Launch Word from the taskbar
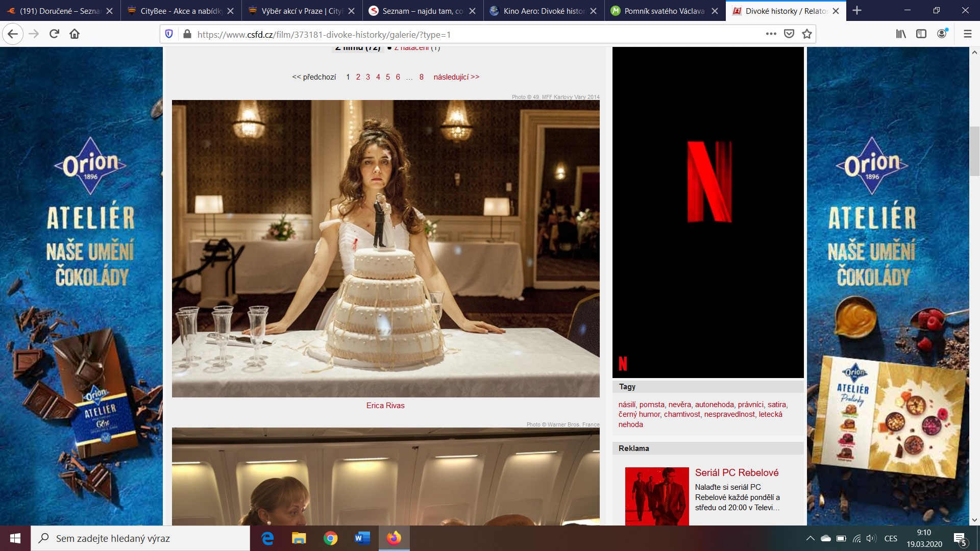 pyautogui.click(x=362, y=538)
